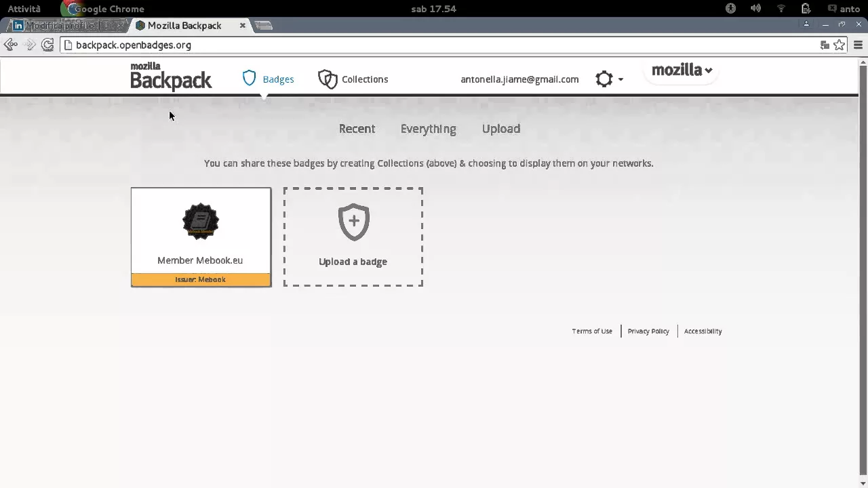
Task: Go back with the back arrow
Action: tap(10, 45)
